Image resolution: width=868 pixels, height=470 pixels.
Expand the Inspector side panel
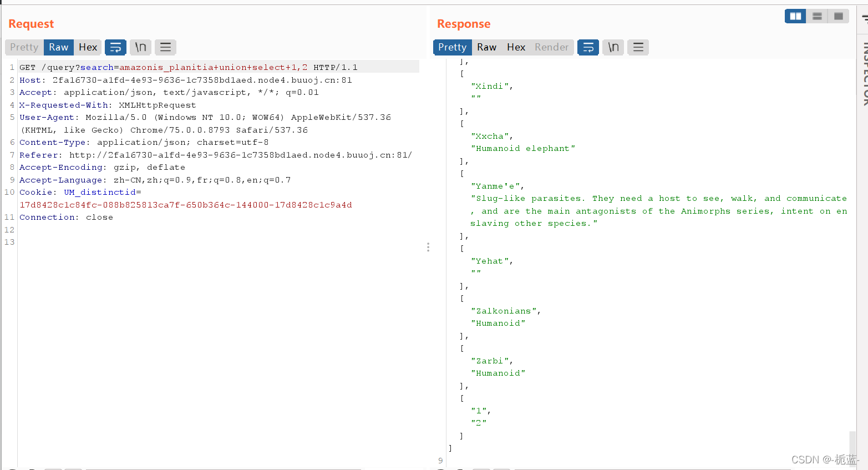pos(864,72)
